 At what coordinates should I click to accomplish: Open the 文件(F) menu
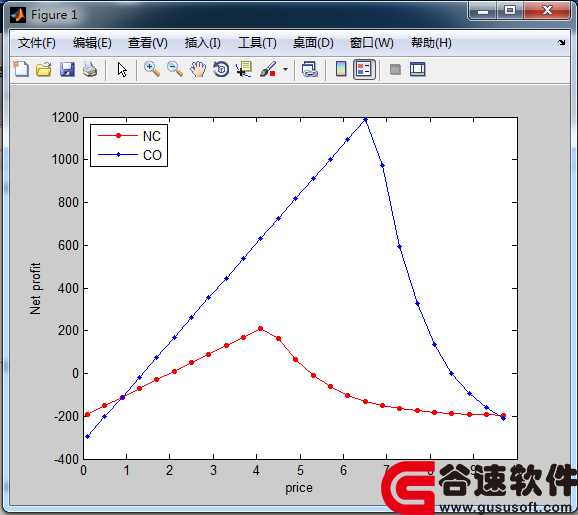pos(36,43)
